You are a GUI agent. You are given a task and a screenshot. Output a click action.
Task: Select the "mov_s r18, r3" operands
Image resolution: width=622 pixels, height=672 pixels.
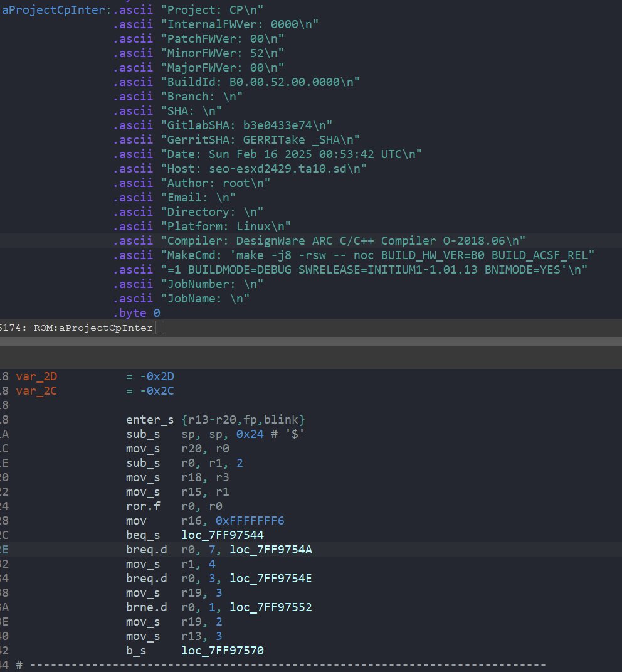[205, 477]
